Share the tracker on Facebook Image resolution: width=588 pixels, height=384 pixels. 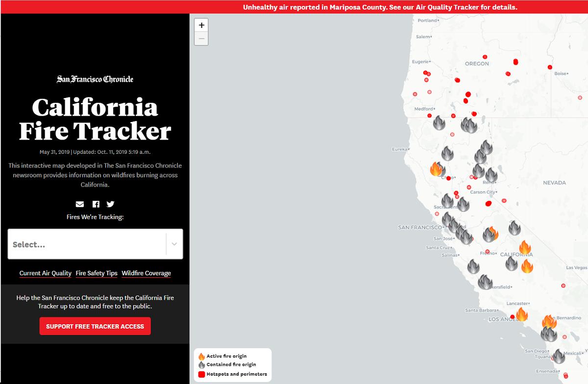(96, 204)
